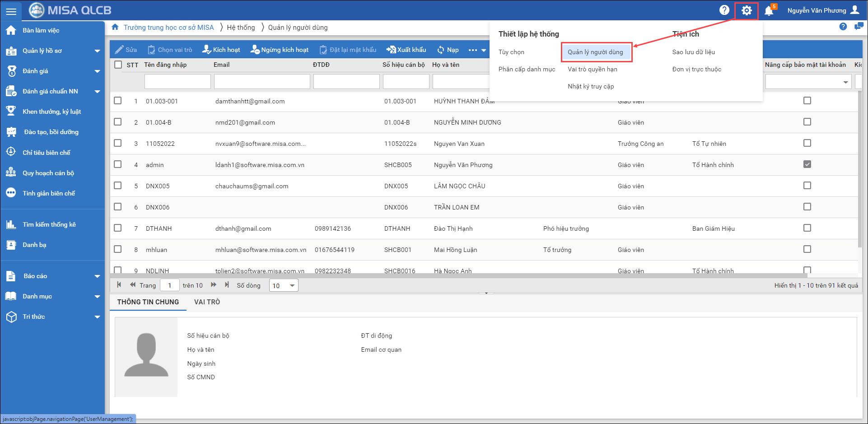Jump to last page arrow

click(227, 285)
